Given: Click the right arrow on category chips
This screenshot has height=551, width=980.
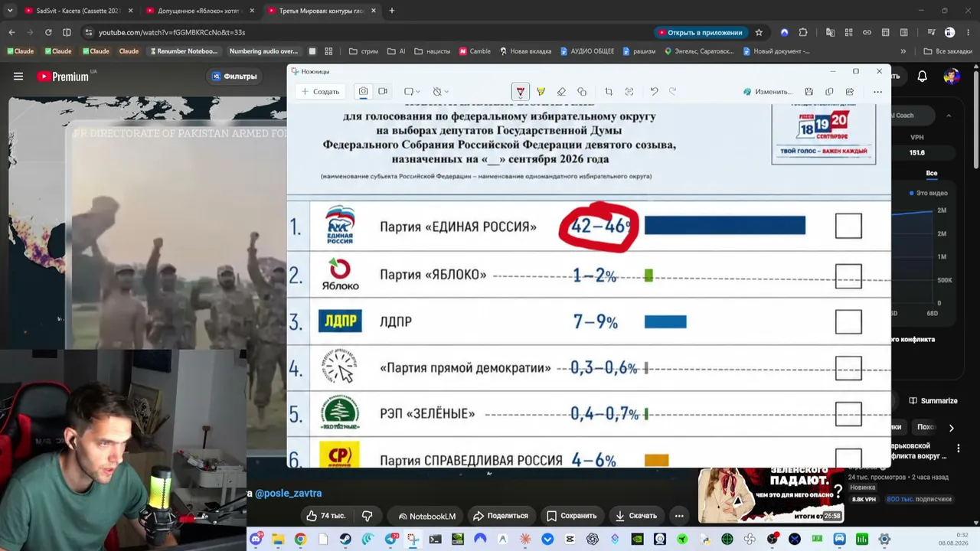Looking at the screenshot, I should tap(951, 428).
